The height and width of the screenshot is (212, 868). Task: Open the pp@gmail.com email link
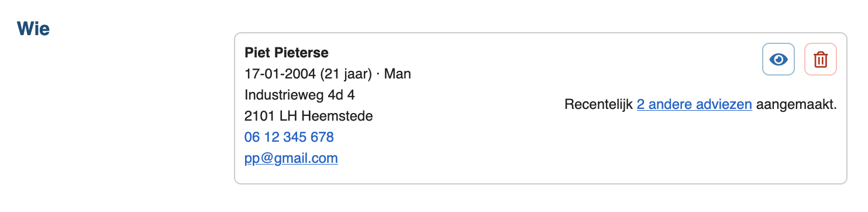click(291, 158)
